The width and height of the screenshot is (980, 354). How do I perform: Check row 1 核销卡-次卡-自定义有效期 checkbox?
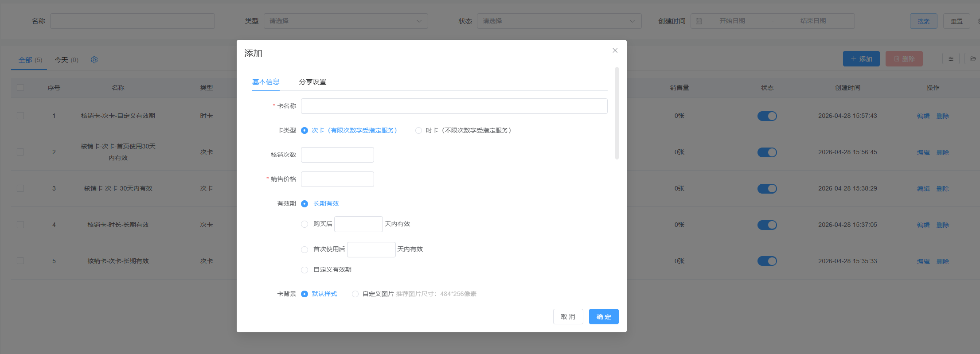[x=20, y=116]
